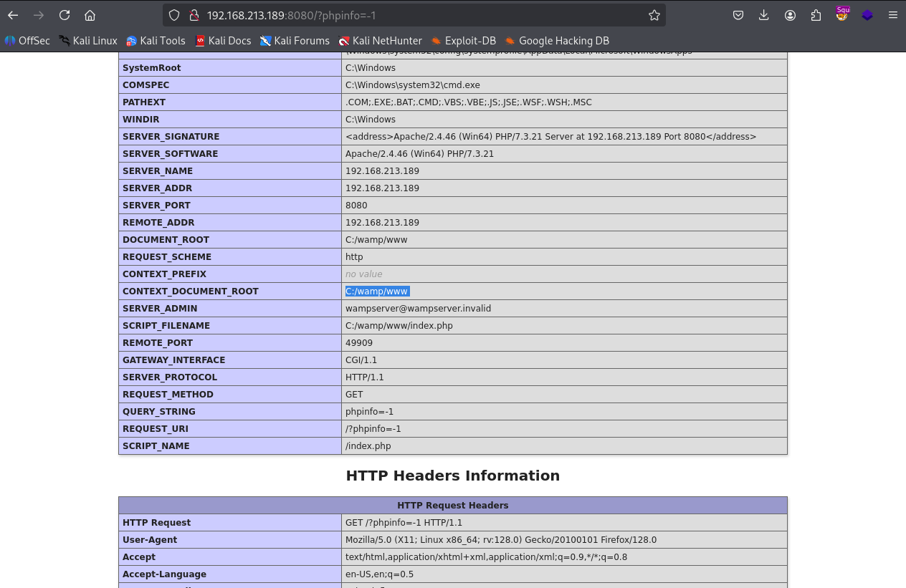Open the Firefox account icon
This screenshot has height=588, width=906.
click(x=790, y=15)
